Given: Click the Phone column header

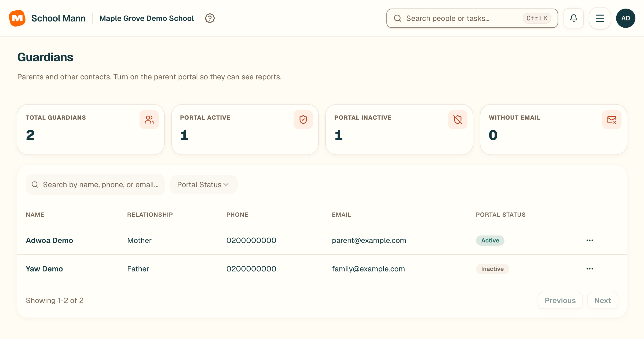Looking at the screenshot, I should coord(237,215).
